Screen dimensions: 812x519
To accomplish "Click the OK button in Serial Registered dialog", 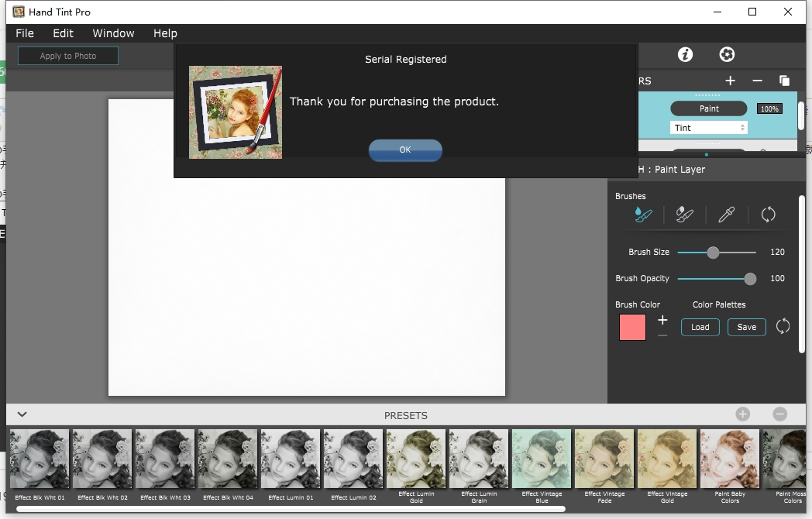I will 405,150.
